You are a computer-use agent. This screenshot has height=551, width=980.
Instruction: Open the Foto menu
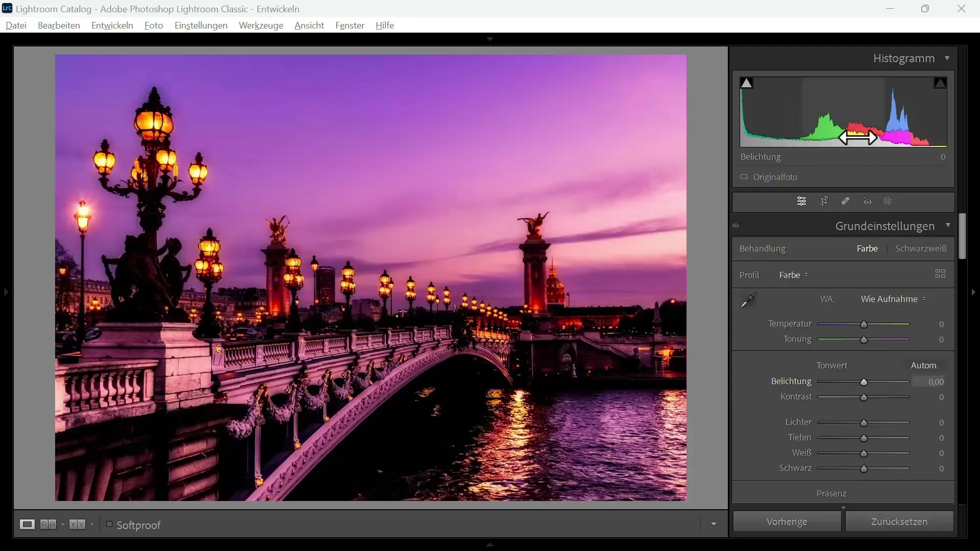pos(154,26)
